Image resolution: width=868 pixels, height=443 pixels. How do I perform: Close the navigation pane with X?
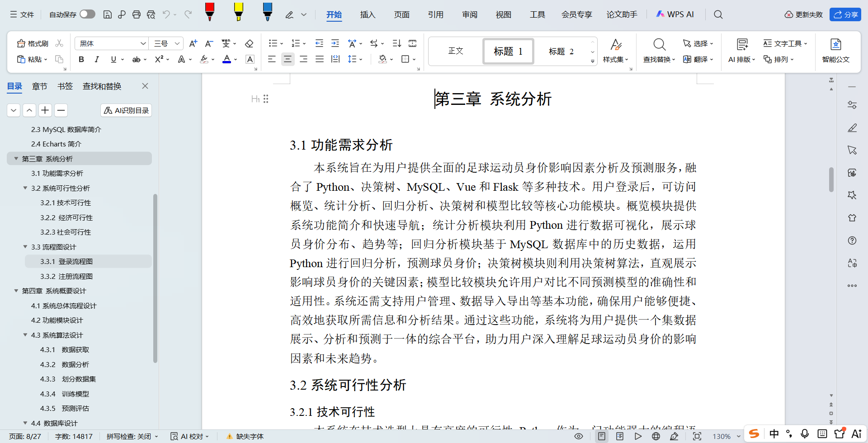tap(145, 86)
